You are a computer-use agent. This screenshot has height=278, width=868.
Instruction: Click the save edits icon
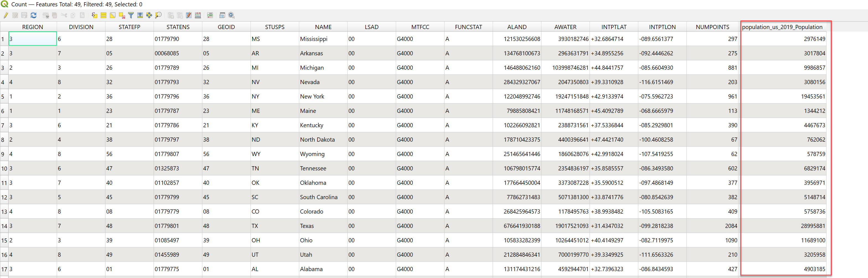tap(24, 15)
